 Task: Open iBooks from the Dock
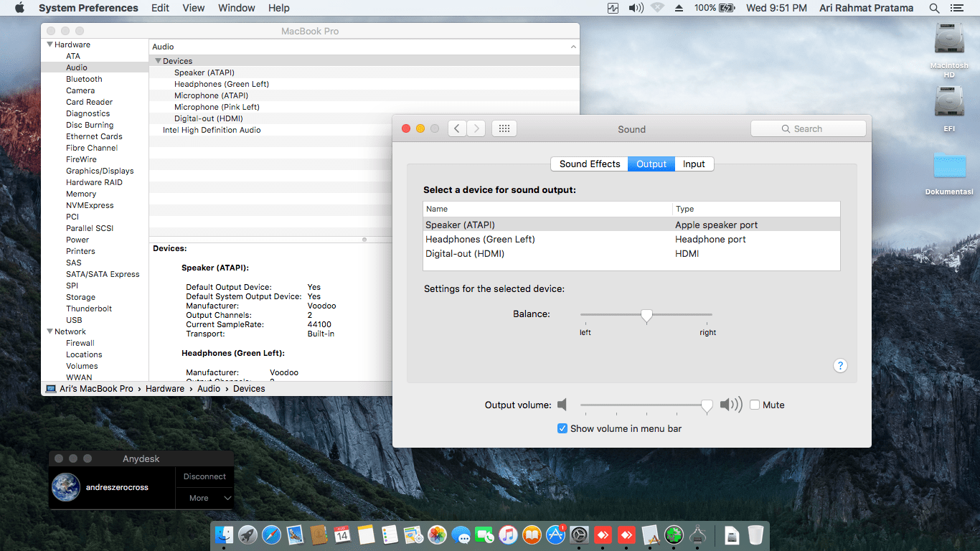pos(532,534)
